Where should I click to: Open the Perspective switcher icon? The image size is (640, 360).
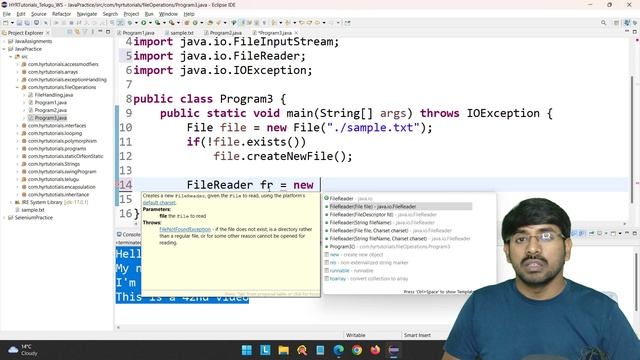[616, 23]
